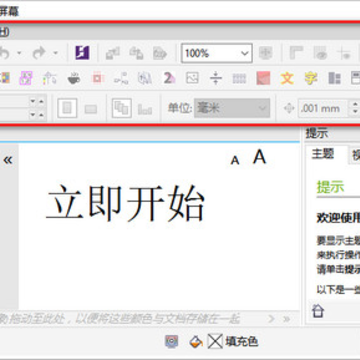
Task: Click the colored arrows plugin icon
Action: (x=49, y=78)
